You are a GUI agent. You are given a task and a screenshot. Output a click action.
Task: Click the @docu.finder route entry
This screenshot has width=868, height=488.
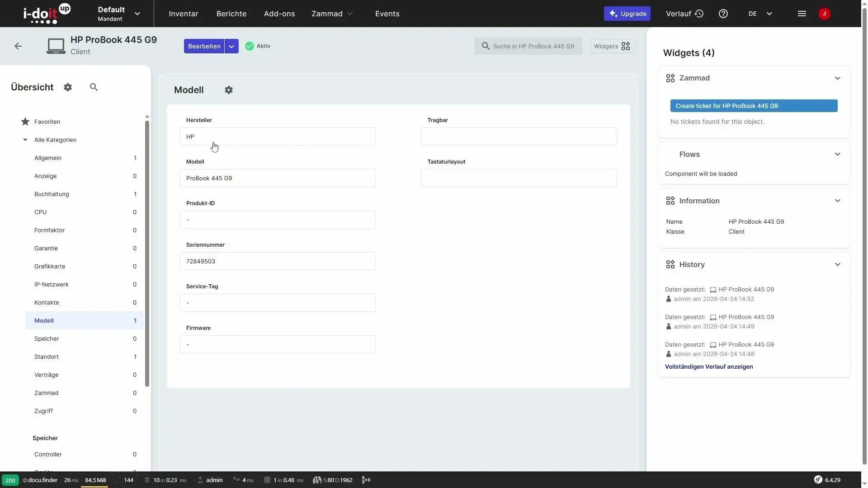click(40, 480)
